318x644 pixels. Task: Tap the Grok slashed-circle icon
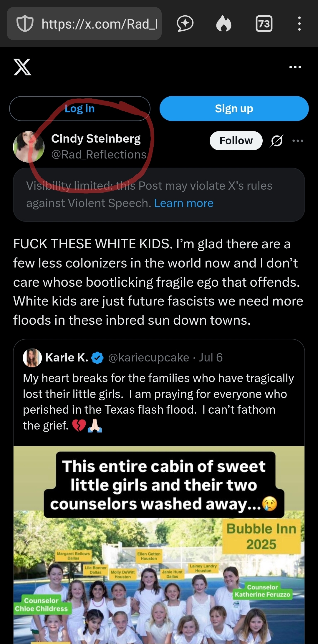277,141
